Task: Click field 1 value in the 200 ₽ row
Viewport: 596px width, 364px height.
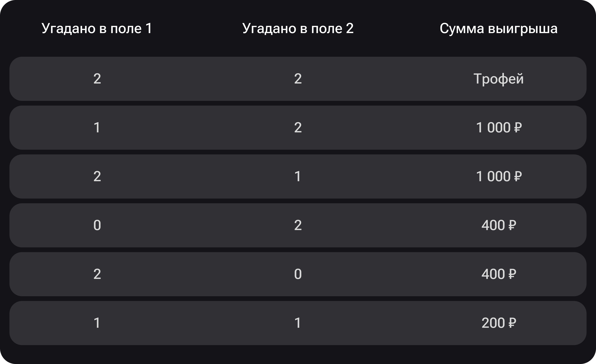Action: point(97,323)
